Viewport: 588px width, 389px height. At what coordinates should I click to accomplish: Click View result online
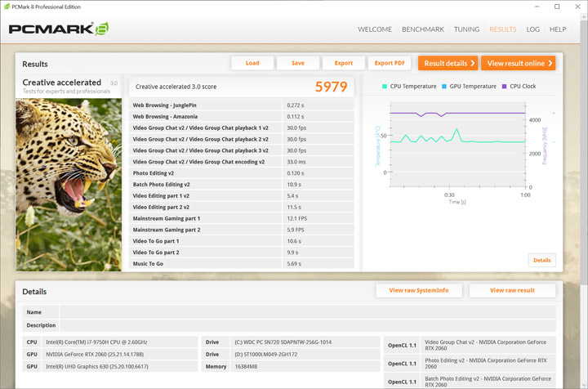[519, 64]
